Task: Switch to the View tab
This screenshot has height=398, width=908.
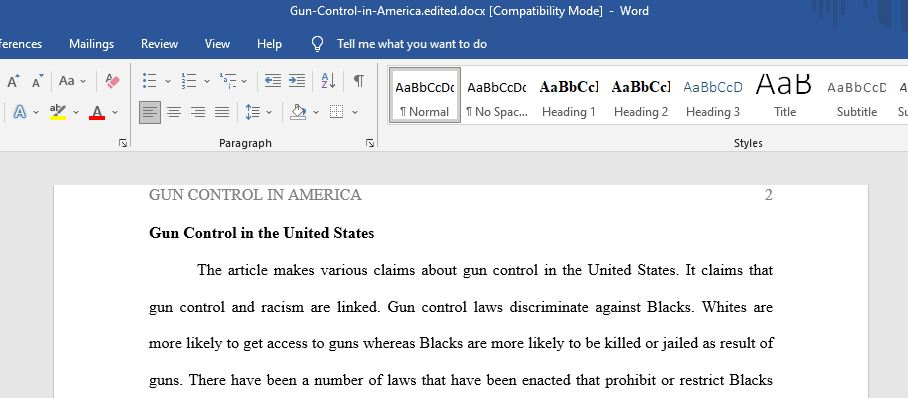Action: [217, 44]
